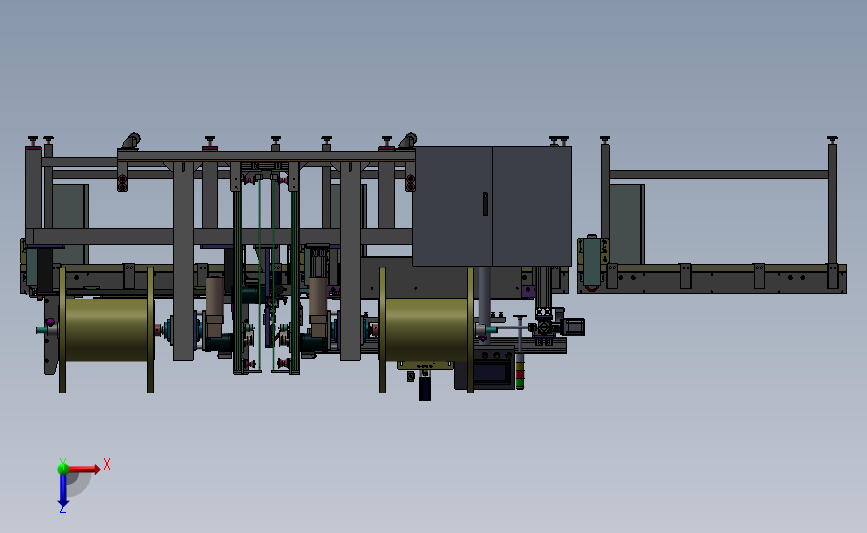Click the red X axis arrow of the triad
Screen dimensions: 867x533
(x=83, y=469)
